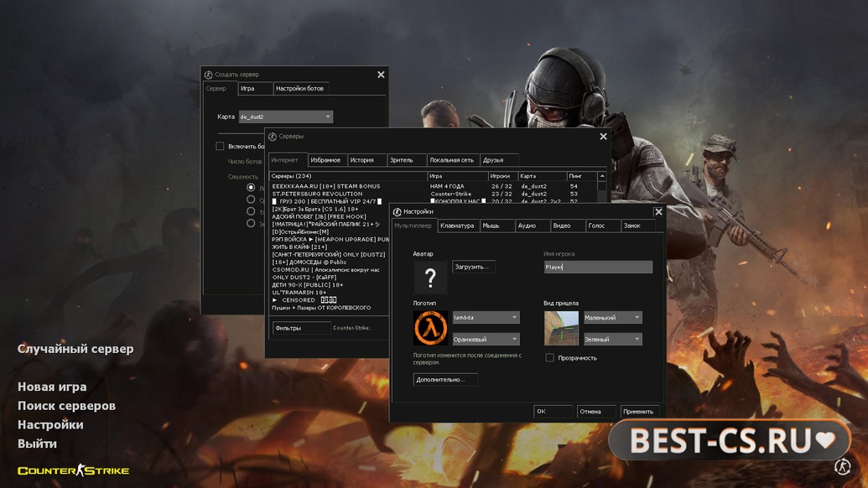This screenshot has height=488, width=868.
Task: Switch to the Голос tab
Action: [x=602, y=226]
